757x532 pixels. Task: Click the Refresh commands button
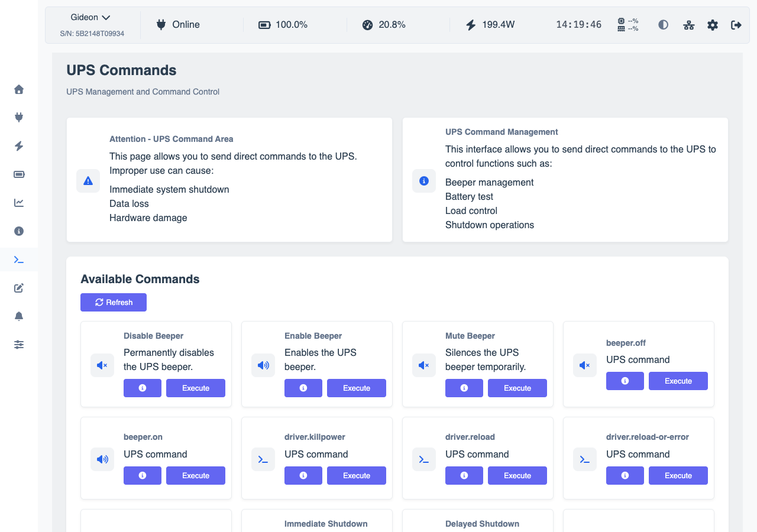114,302
